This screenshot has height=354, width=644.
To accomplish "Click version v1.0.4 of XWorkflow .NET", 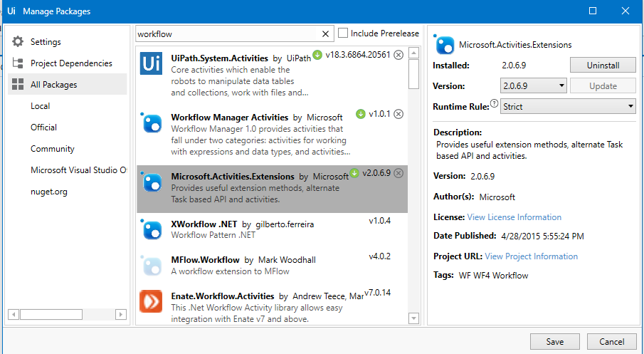I will pos(379,221).
